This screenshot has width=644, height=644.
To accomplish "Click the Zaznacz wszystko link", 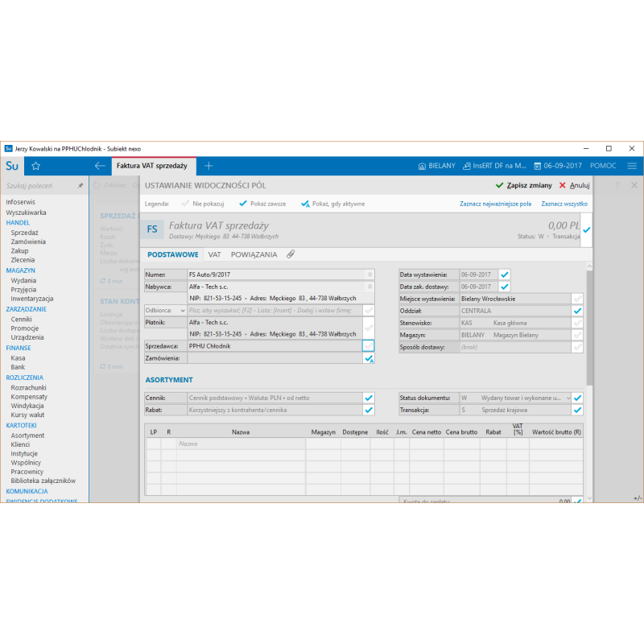I will point(563,204).
